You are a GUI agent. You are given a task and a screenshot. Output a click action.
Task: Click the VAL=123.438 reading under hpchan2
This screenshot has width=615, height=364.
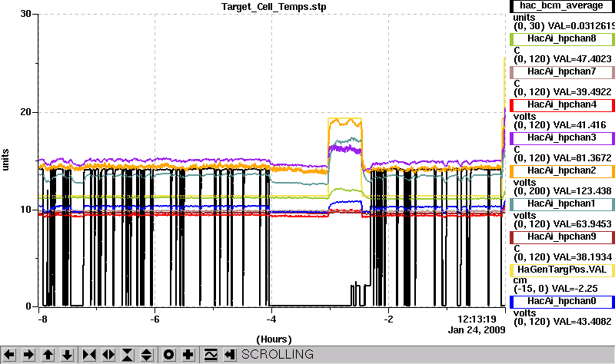click(582, 190)
